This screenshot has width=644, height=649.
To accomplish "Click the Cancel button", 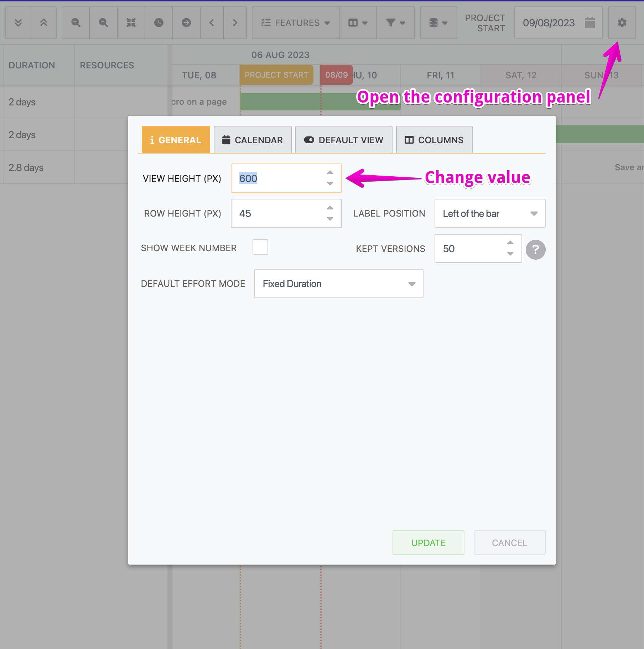I will (x=509, y=542).
